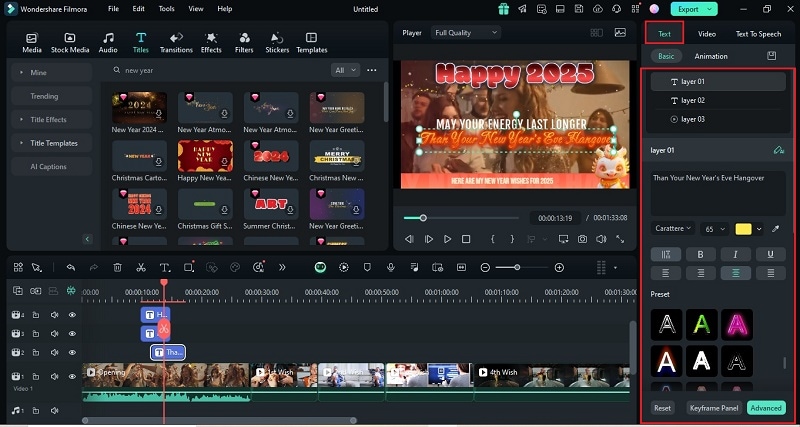800x427 pixels.
Task: Click the Advanced button
Action: 766,408
